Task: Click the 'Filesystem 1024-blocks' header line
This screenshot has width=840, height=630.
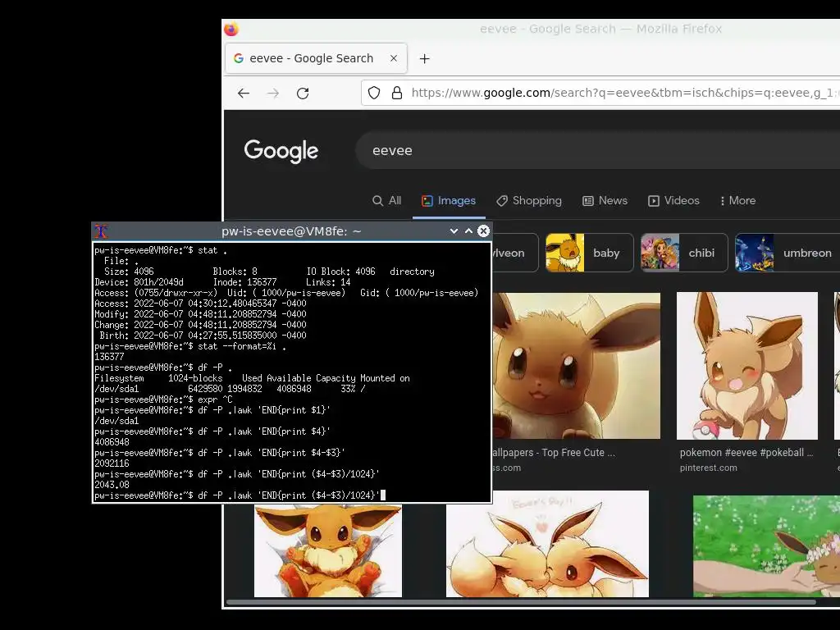Action: point(252,378)
